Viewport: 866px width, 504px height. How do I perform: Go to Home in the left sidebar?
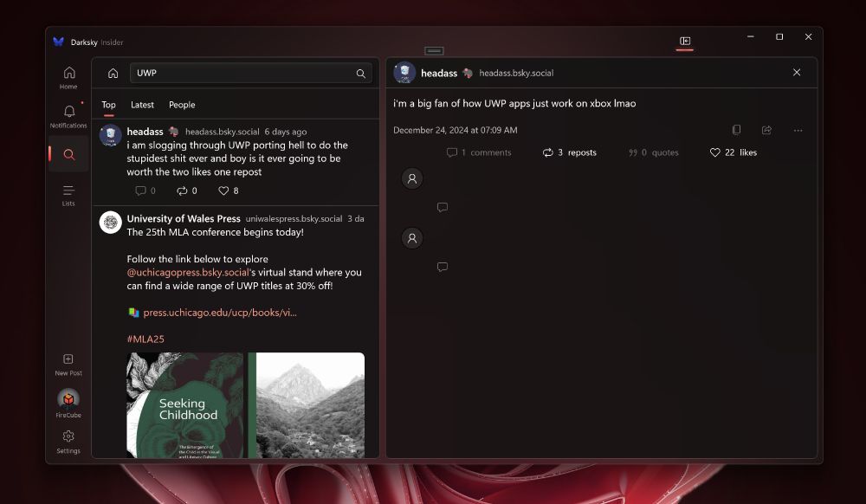68,78
